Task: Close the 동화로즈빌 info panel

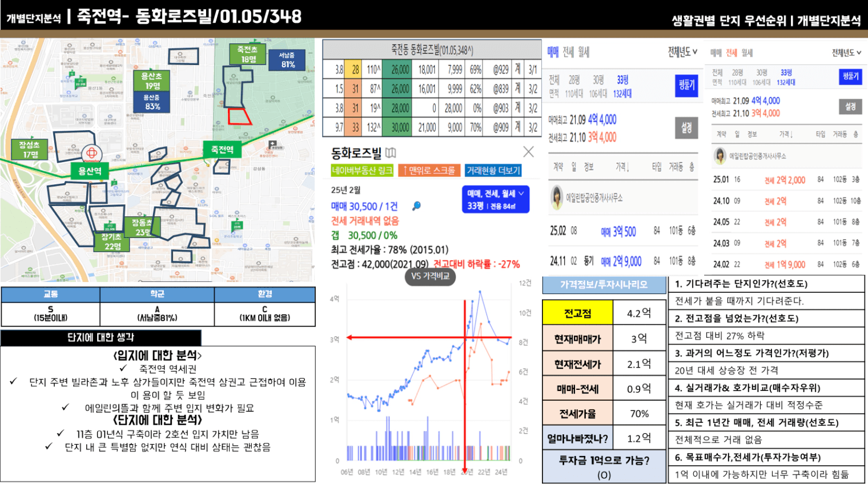Action: (528, 151)
